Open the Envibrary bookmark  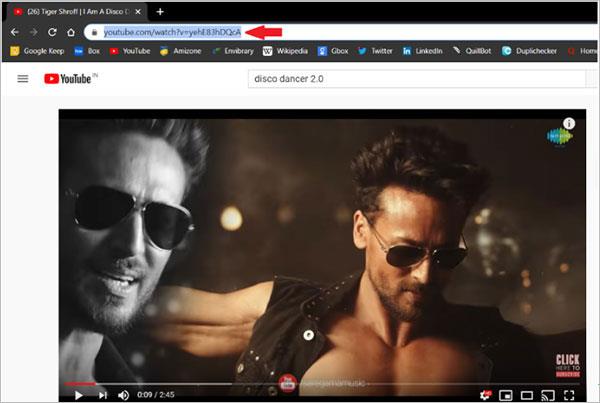tap(233, 51)
